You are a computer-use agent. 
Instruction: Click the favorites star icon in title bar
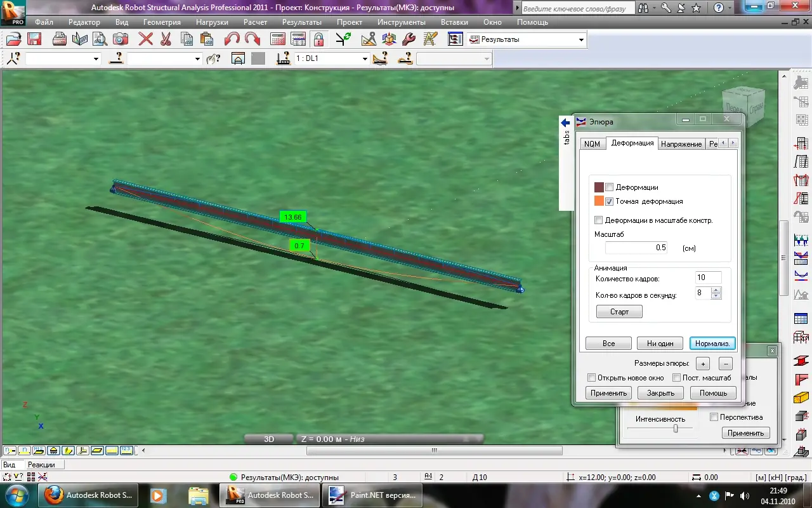(696, 8)
